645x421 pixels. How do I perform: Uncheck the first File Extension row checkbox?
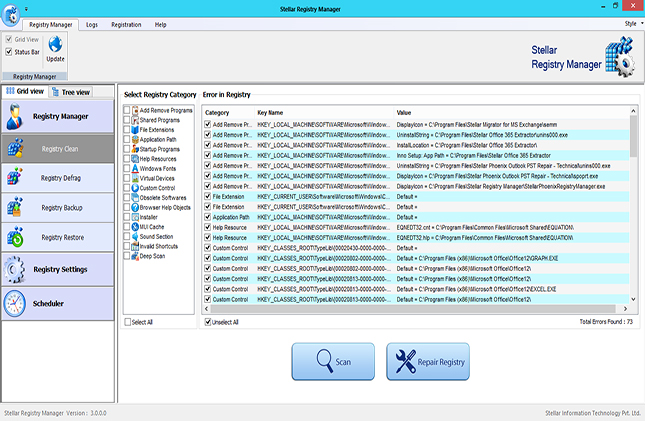[x=208, y=196]
